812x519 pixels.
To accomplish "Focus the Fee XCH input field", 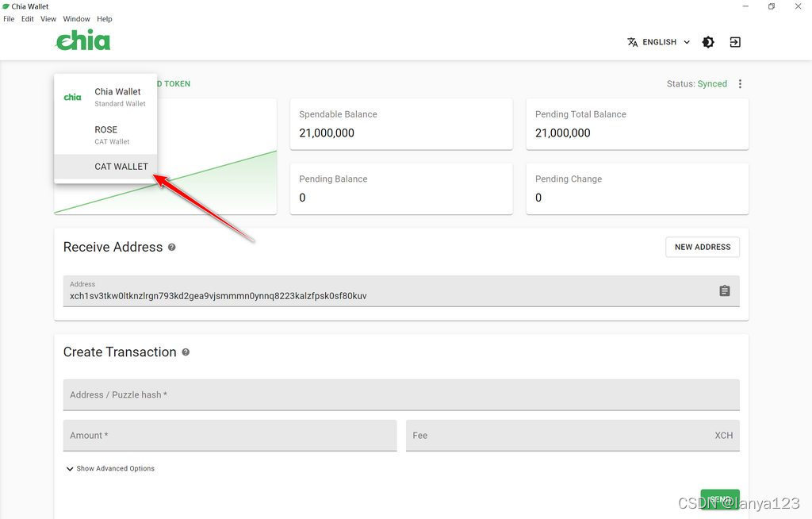I will (x=573, y=436).
